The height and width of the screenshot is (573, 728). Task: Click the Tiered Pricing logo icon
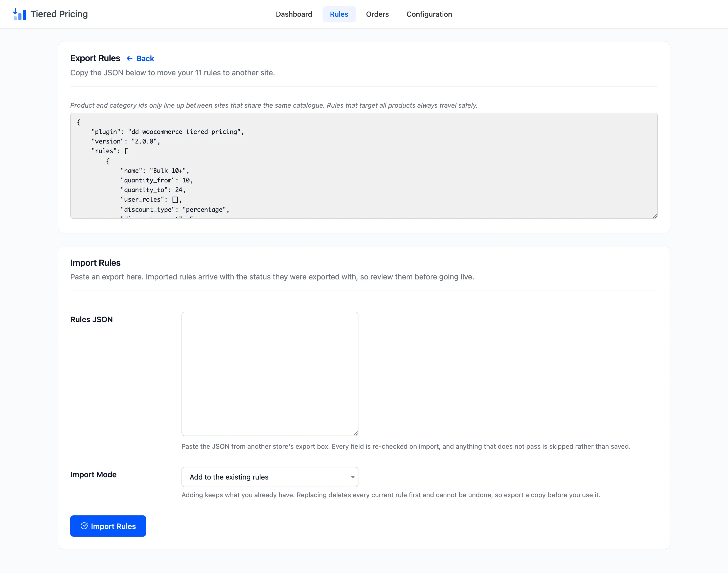[x=19, y=14]
